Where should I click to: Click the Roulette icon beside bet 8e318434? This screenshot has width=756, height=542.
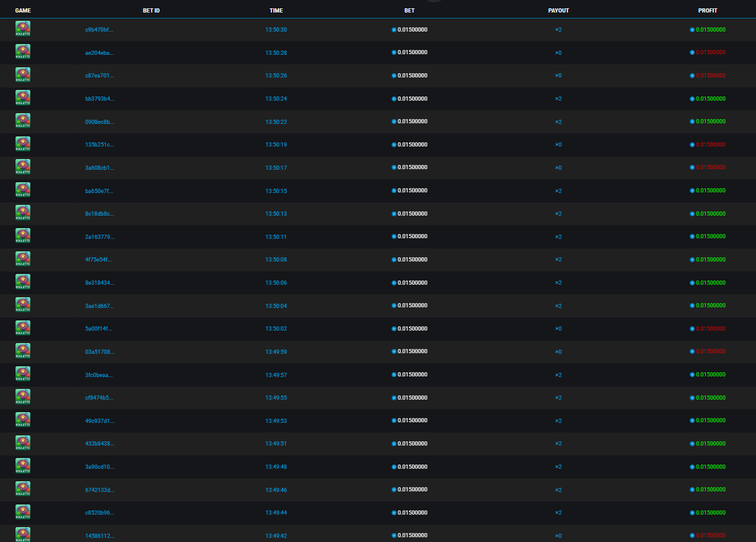coord(23,282)
